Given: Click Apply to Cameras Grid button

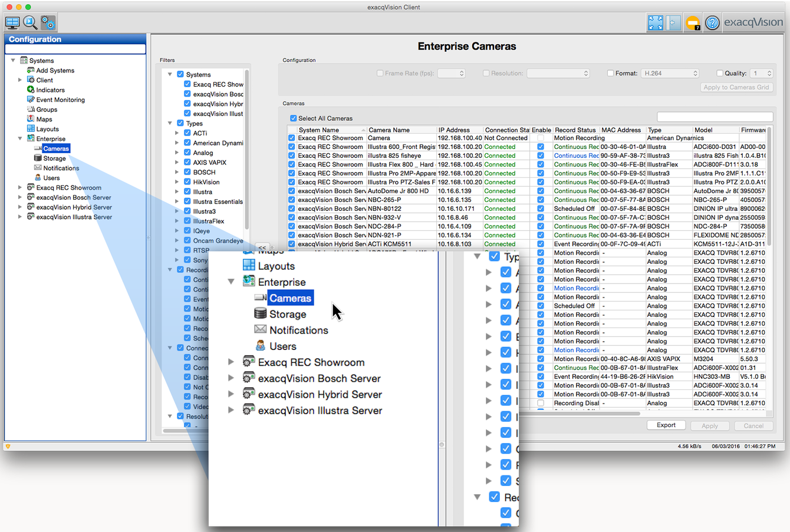Looking at the screenshot, I should tap(737, 87).
